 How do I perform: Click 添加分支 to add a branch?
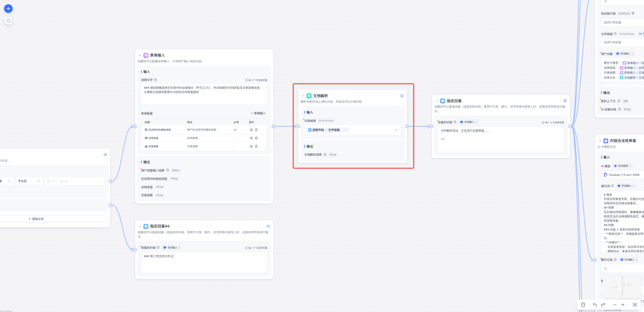[35, 219]
